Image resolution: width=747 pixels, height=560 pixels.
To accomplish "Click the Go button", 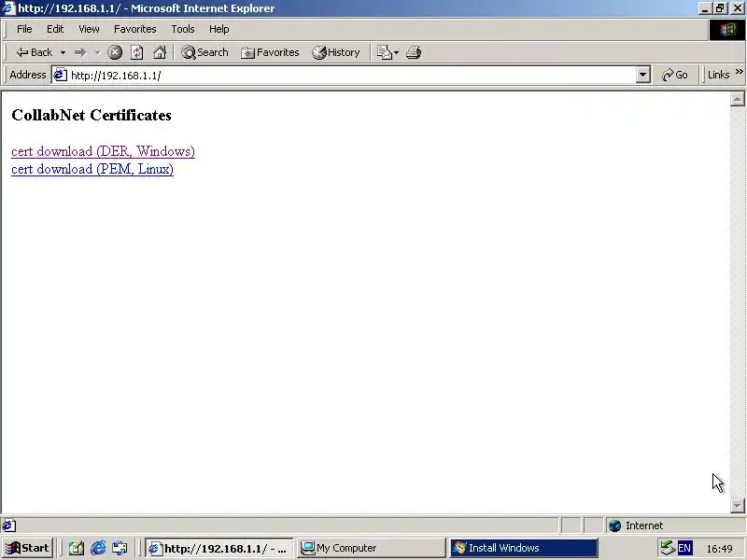I will [675, 75].
